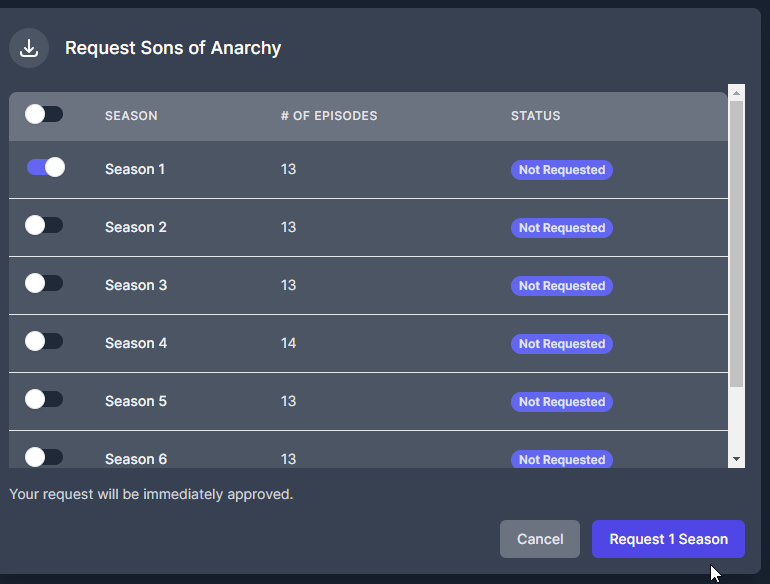Click the Season 5 row label
This screenshot has width=770, height=584.
click(x=136, y=401)
